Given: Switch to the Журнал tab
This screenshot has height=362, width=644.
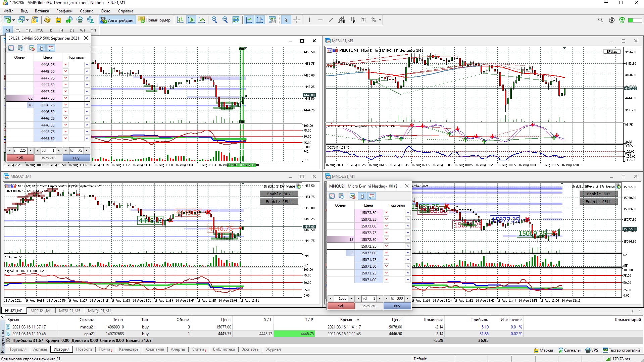Looking at the screenshot, I should 273,349.
